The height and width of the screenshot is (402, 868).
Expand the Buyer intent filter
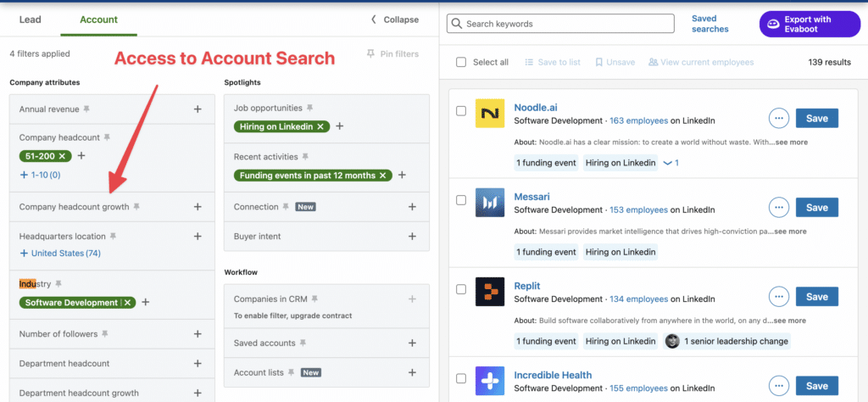412,237
